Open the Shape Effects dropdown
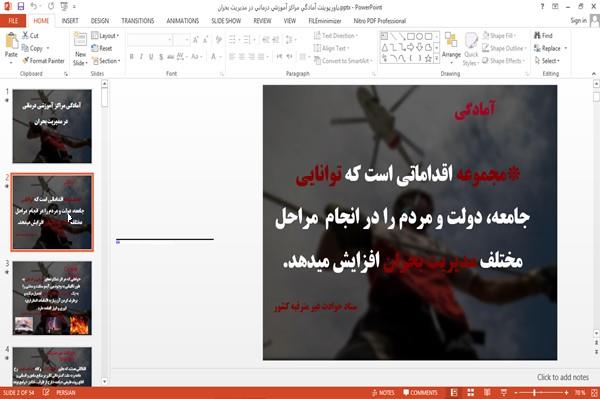600x399 pixels. (x=504, y=61)
